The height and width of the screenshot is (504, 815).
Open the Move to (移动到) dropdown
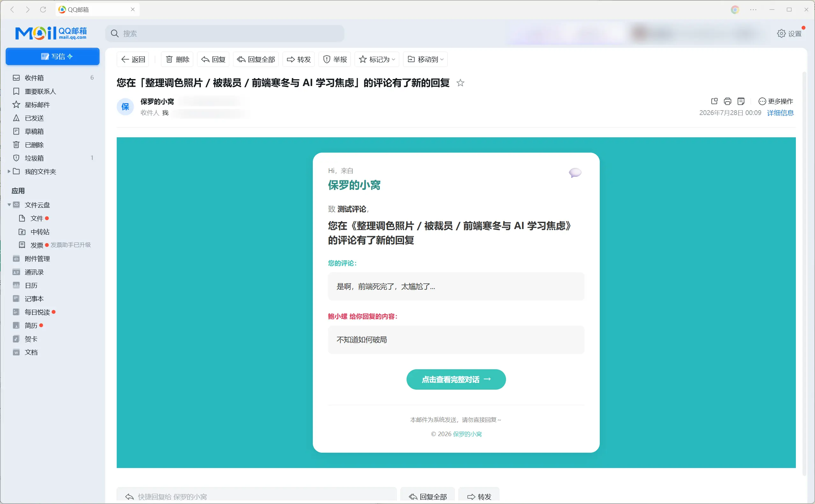pos(425,59)
